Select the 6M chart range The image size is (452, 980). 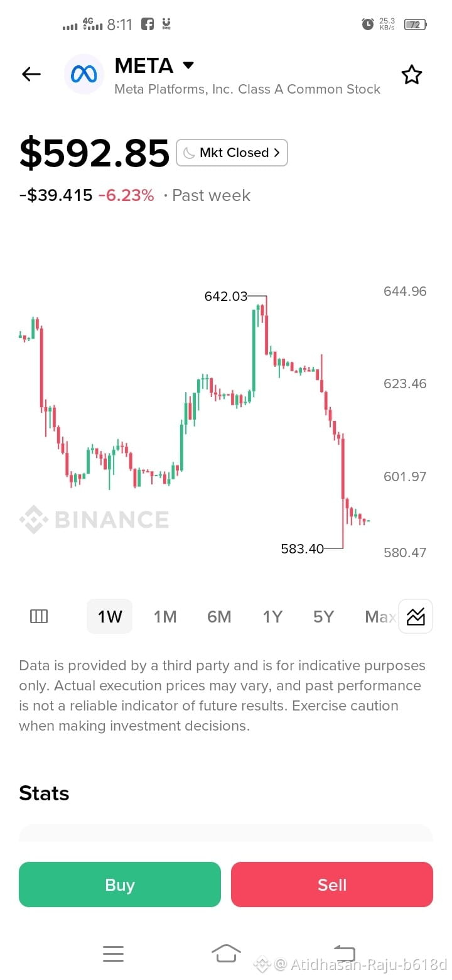click(219, 616)
